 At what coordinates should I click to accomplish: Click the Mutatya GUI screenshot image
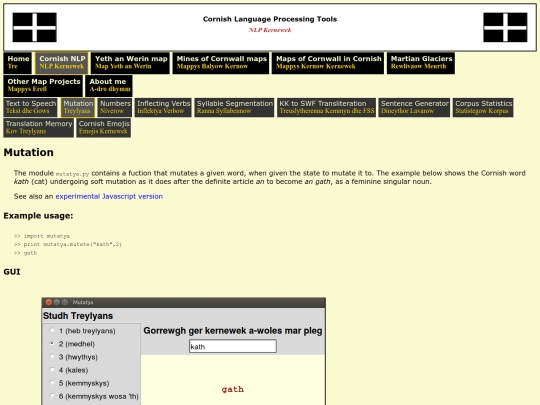coord(184,351)
